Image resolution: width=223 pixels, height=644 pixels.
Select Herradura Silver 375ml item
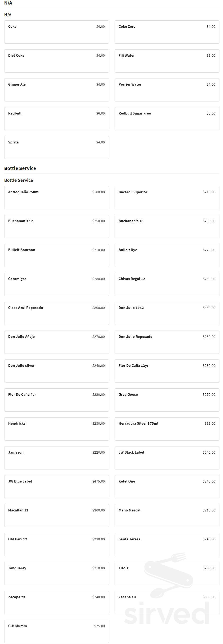click(x=167, y=429)
